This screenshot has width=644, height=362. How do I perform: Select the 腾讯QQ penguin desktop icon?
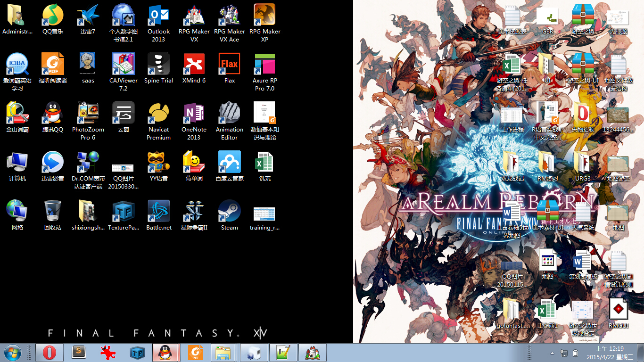(x=53, y=118)
